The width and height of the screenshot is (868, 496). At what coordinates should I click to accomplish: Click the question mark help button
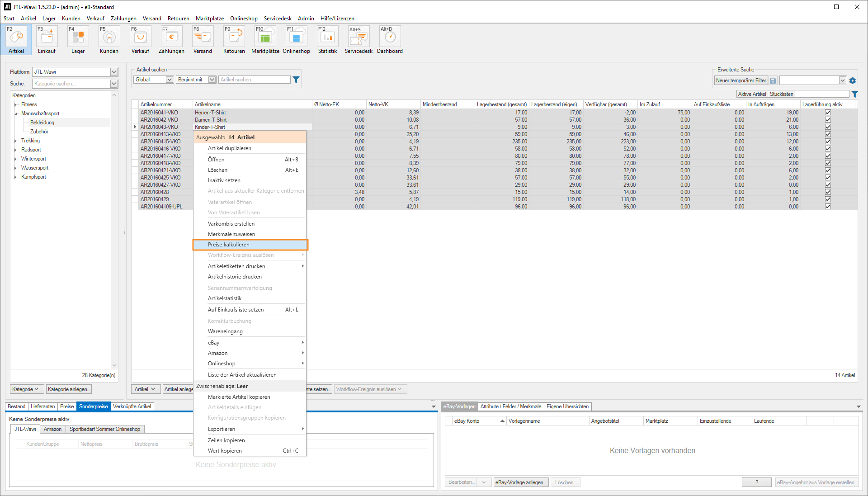[x=757, y=482]
